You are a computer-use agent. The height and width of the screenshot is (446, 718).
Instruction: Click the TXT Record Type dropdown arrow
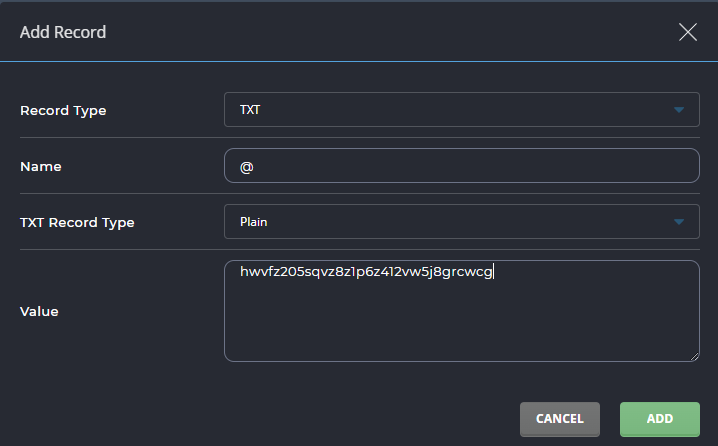(x=679, y=222)
